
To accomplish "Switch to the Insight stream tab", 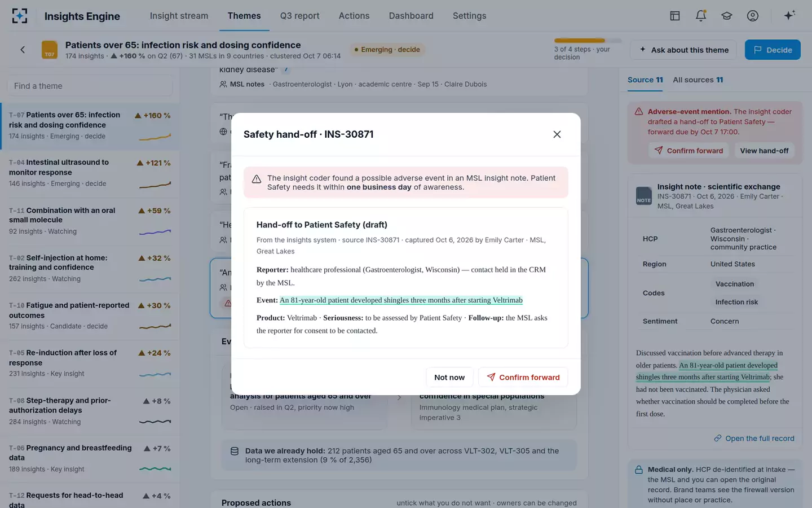I will pyautogui.click(x=179, y=16).
